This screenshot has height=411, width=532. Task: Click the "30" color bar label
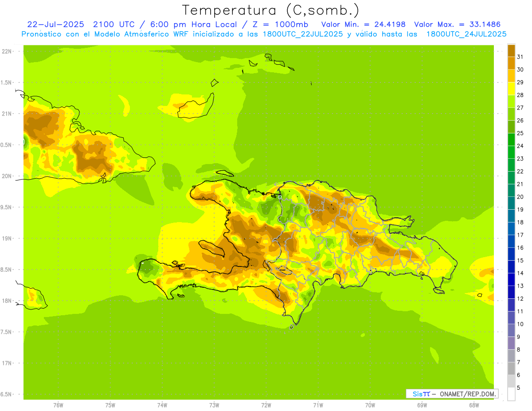520,70
